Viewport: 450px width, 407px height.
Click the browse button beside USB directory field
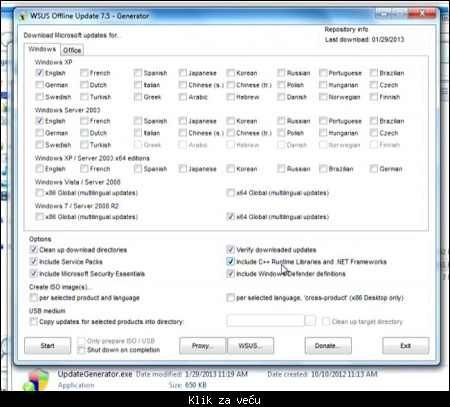[x=310, y=321]
